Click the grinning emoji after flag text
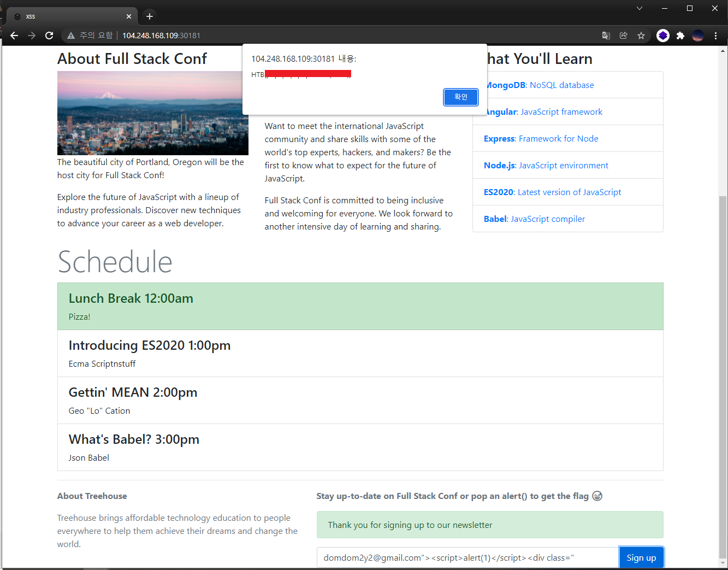 click(x=597, y=496)
